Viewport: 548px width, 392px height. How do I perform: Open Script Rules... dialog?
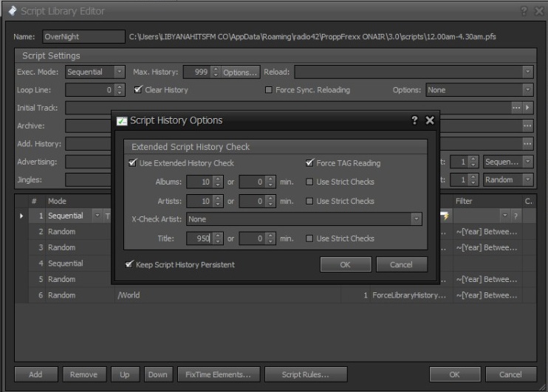[306, 374]
